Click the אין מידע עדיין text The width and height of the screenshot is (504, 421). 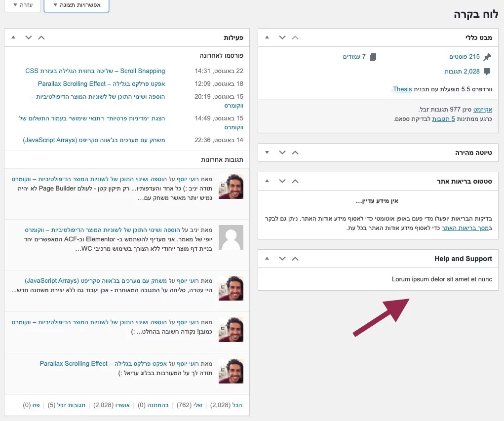[377, 201]
